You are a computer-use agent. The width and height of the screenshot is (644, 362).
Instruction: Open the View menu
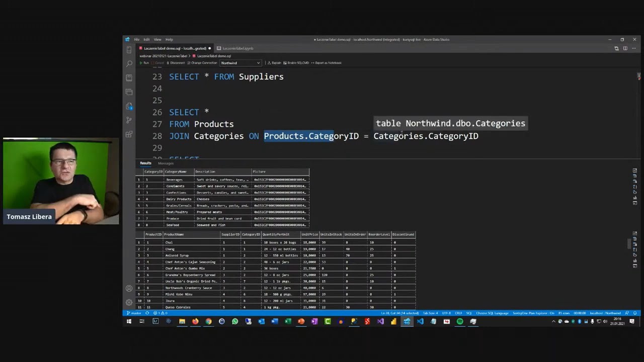click(157, 39)
